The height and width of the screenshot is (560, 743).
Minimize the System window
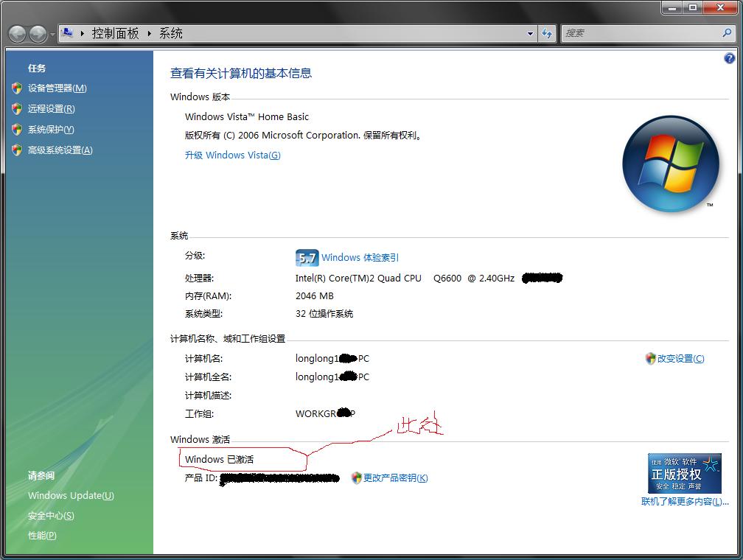[x=672, y=7]
